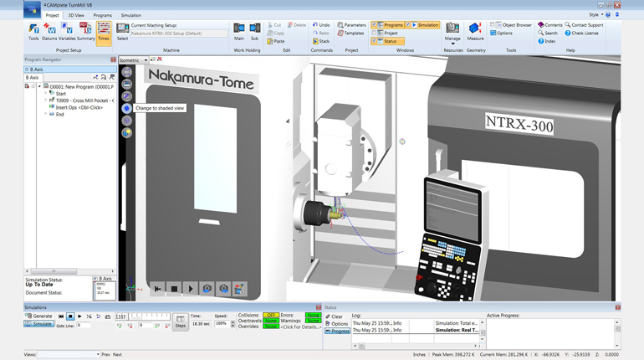Select the B Axis navigator tab
This screenshot has height=360, width=644.
pyautogui.click(x=33, y=78)
